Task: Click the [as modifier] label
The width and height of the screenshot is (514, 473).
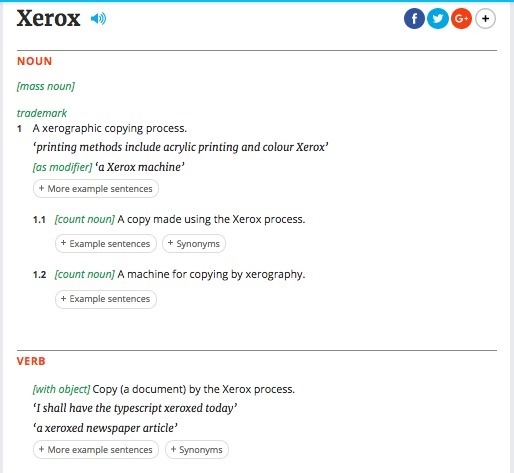Action: tap(62, 167)
